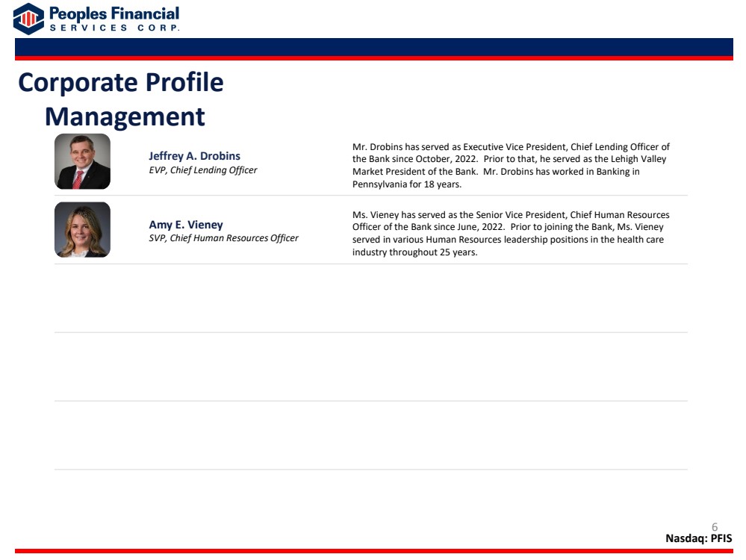Click the page number 6
Screen dimensions: 746x560
[714, 526]
